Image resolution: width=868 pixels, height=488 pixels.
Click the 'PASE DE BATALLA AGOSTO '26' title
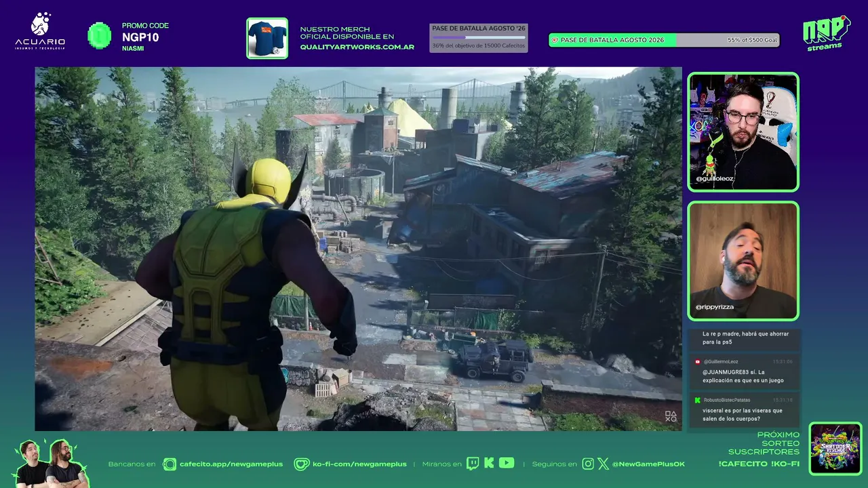(479, 28)
